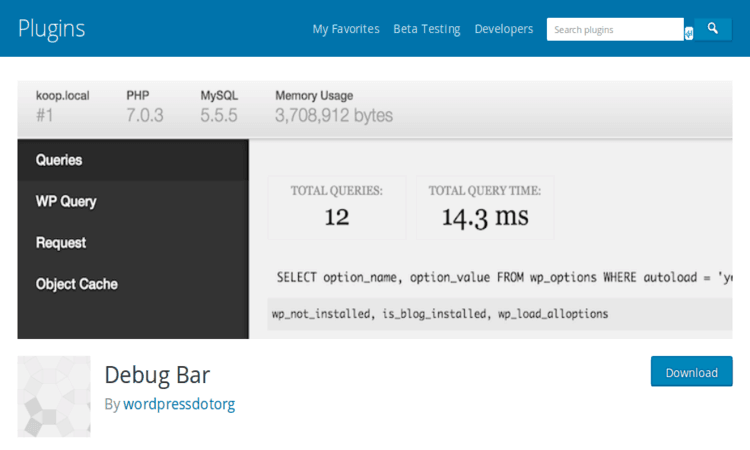The image size is (750, 450).
Task: Open the wordpressdotorg author profile
Action: [x=179, y=404]
